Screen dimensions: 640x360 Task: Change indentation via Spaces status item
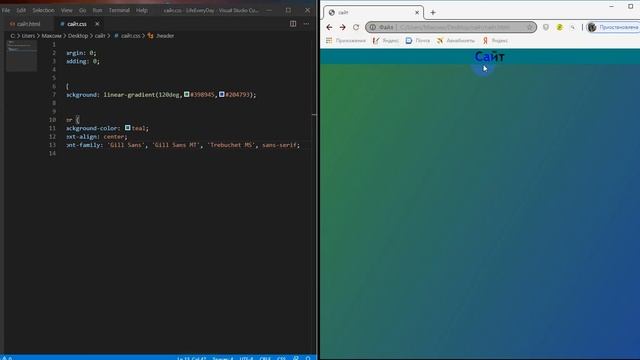coord(222,358)
